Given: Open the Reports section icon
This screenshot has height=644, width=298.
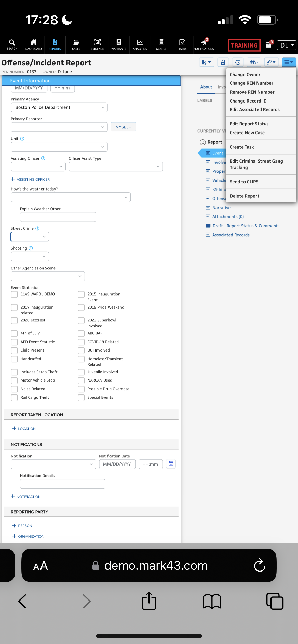Looking at the screenshot, I should click(55, 45).
